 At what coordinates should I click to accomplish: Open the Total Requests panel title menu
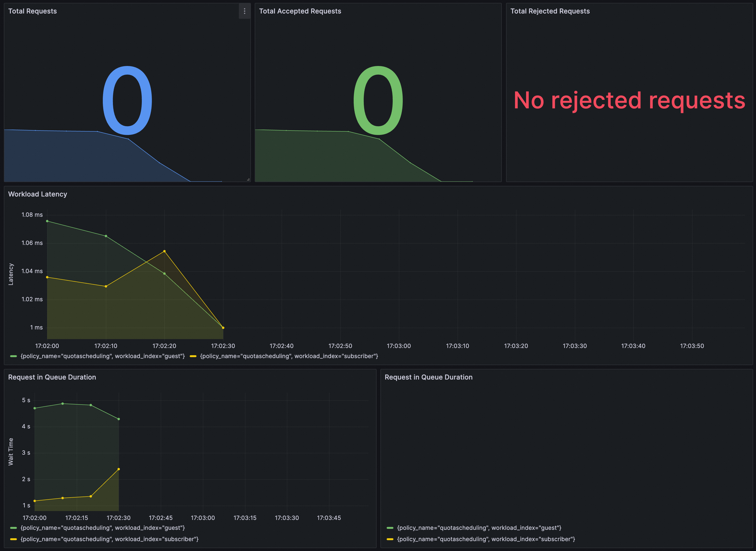pyautogui.click(x=32, y=11)
